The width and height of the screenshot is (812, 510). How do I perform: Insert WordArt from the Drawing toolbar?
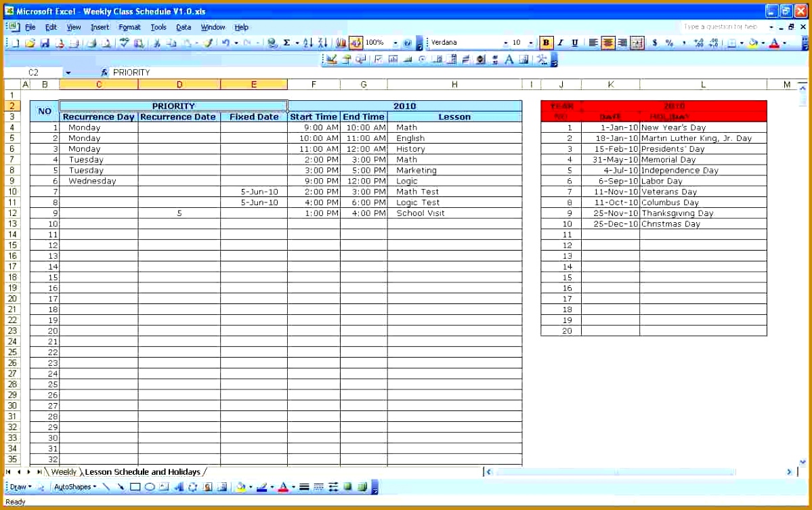[x=179, y=487]
